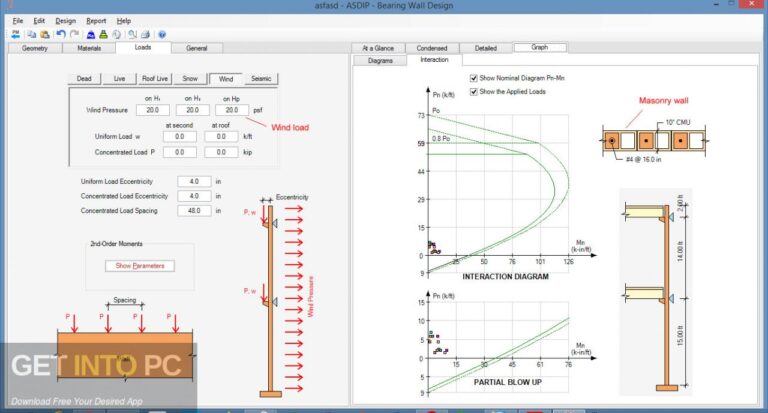Viewport: 768px width, 413px height.
Task: Edit the Concentrated Load Eccentricity field
Action: tap(194, 196)
